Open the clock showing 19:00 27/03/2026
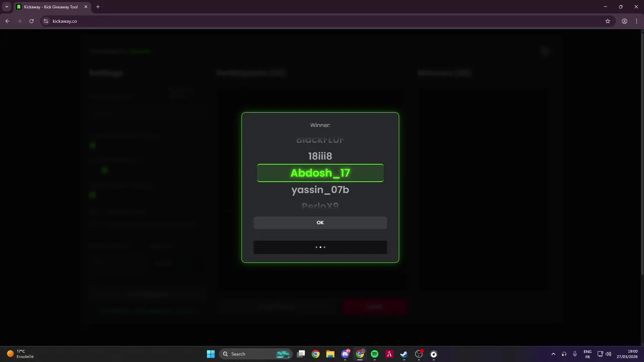Viewport: 644px width, 362px height. (627, 354)
